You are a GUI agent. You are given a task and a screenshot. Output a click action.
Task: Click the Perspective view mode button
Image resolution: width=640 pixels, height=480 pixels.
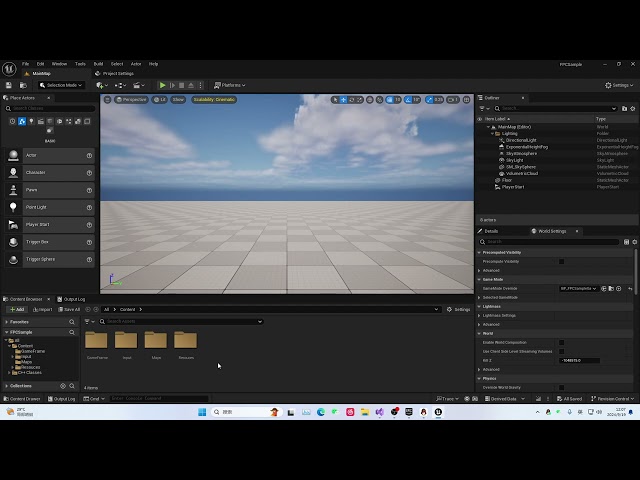131,100
